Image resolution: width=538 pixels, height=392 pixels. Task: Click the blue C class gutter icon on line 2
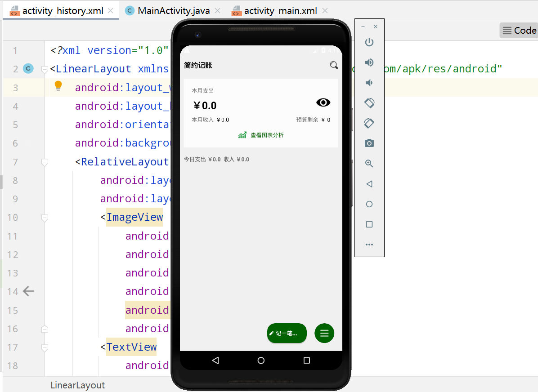point(28,69)
